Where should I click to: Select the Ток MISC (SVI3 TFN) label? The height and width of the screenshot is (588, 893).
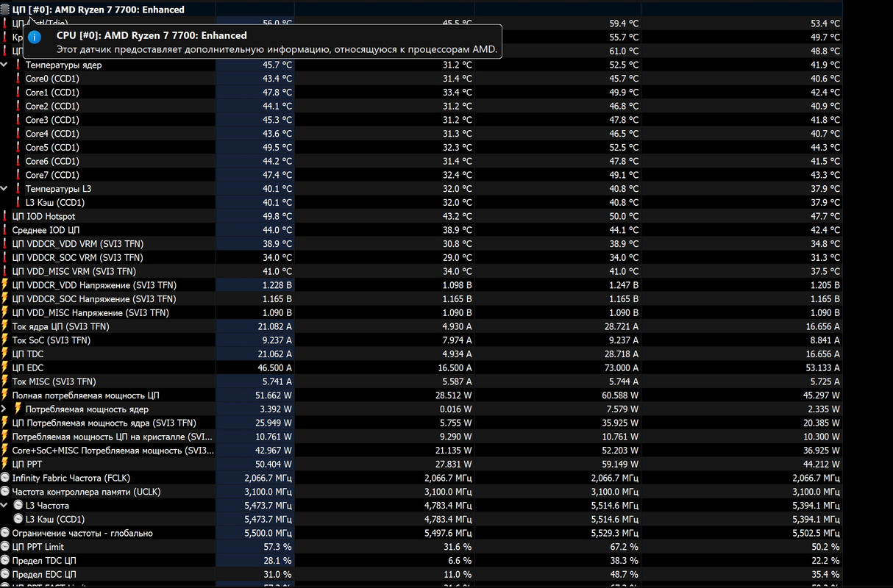(x=54, y=381)
